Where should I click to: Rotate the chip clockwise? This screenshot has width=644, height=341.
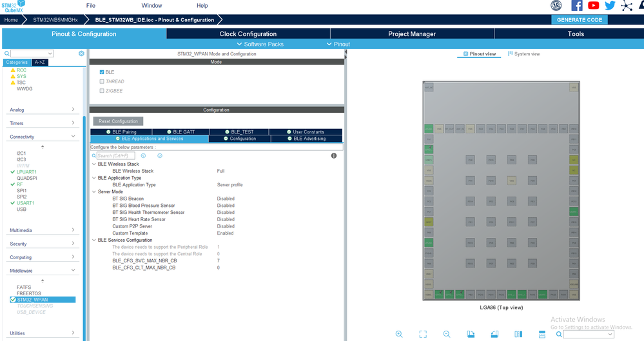pyautogui.click(x=471, y=334)
